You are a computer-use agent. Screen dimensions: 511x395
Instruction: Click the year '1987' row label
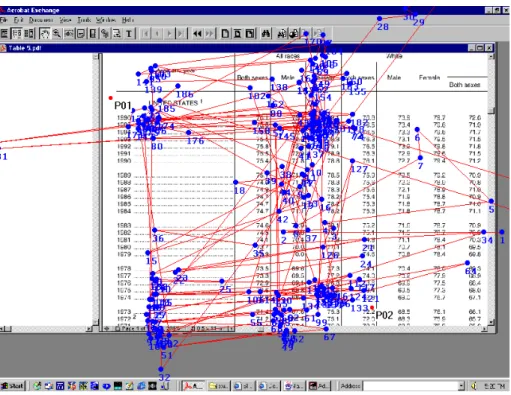[x=124, y=190]
